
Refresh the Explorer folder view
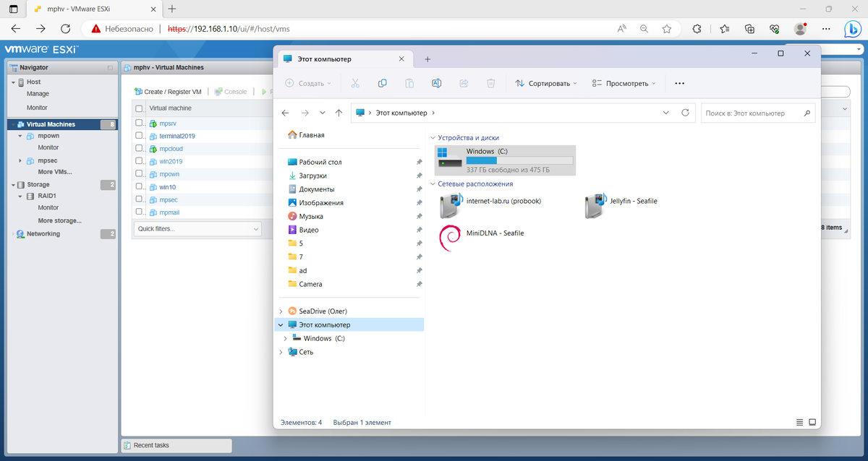tap(685, 113)
